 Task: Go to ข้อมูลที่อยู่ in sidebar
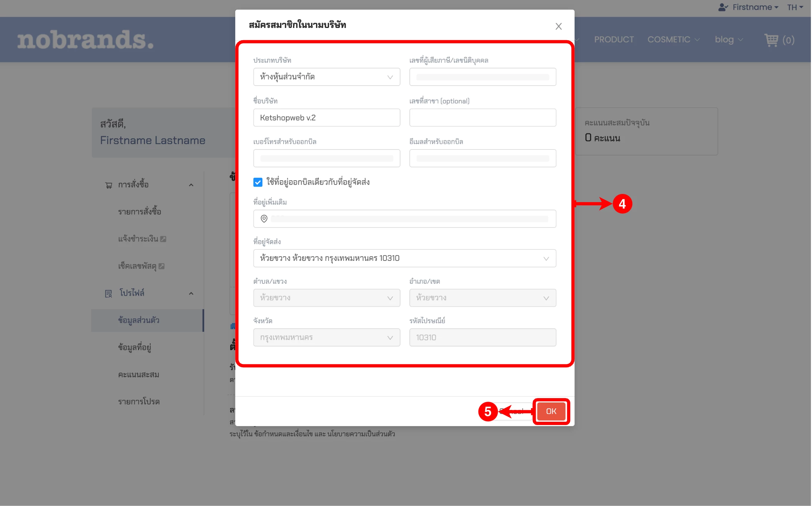[x=134, y=347]
